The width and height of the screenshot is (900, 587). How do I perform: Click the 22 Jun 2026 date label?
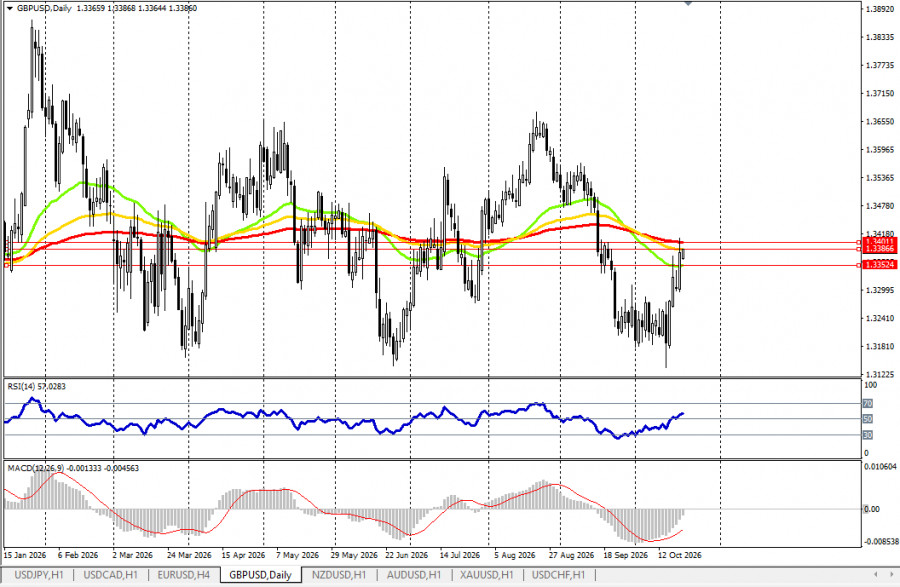(x=406, y=555)
